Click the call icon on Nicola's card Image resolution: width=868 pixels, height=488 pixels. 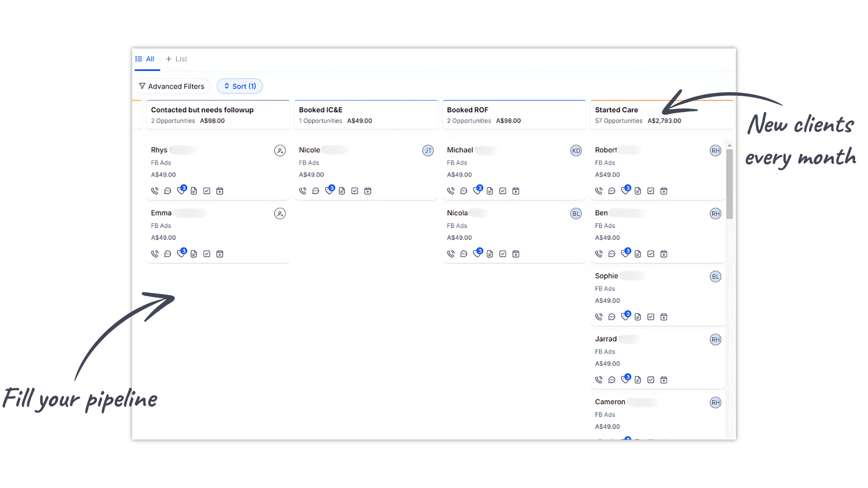(451, 254)
